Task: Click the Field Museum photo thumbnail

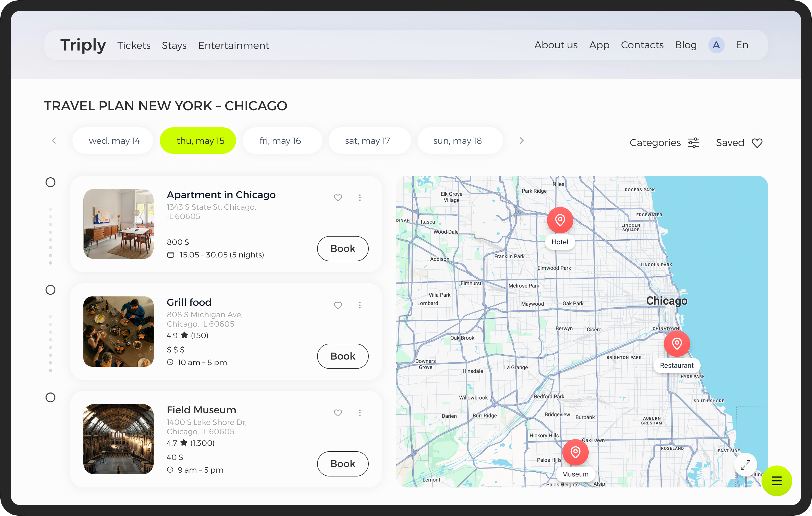Action: pyautogui.click(x=118, y=439)
